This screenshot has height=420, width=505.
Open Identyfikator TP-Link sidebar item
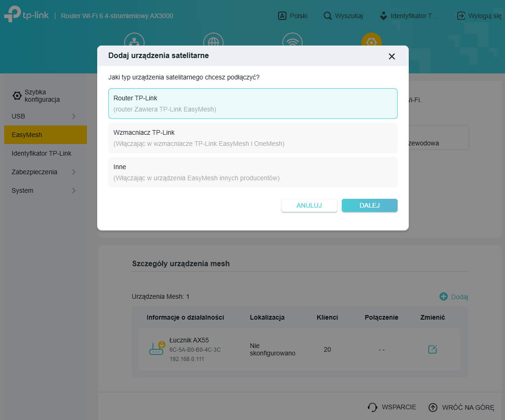pyautogui.click(x=46, y=153)
